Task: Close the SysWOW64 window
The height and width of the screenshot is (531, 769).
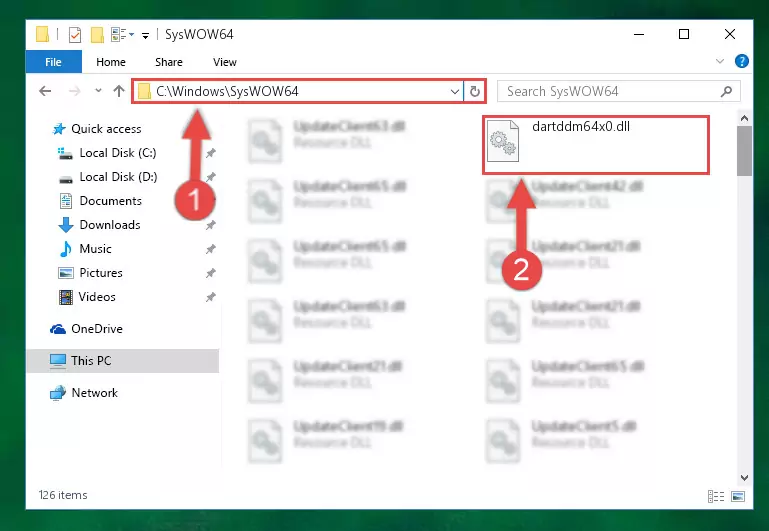Action: (x=730, y=34)
